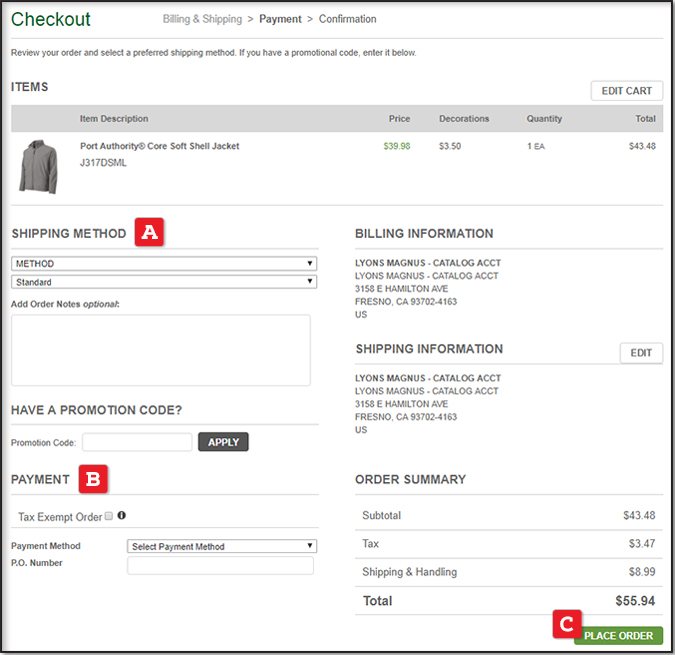Open the METHOD shipping dropdown

click(x=164, y=264)
